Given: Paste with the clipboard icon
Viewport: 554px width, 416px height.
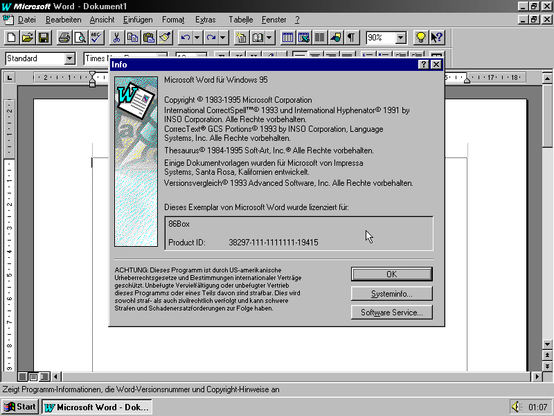Looking at the screenshot, I should 149,37.
